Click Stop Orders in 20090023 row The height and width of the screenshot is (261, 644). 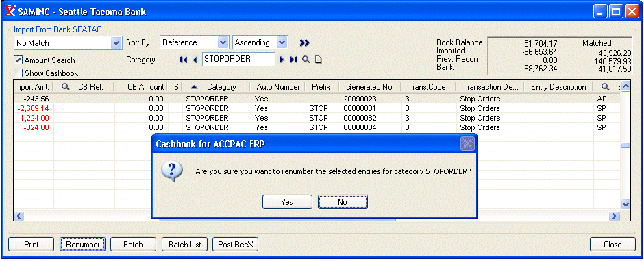pyautogui.click(x=480, y=99)
